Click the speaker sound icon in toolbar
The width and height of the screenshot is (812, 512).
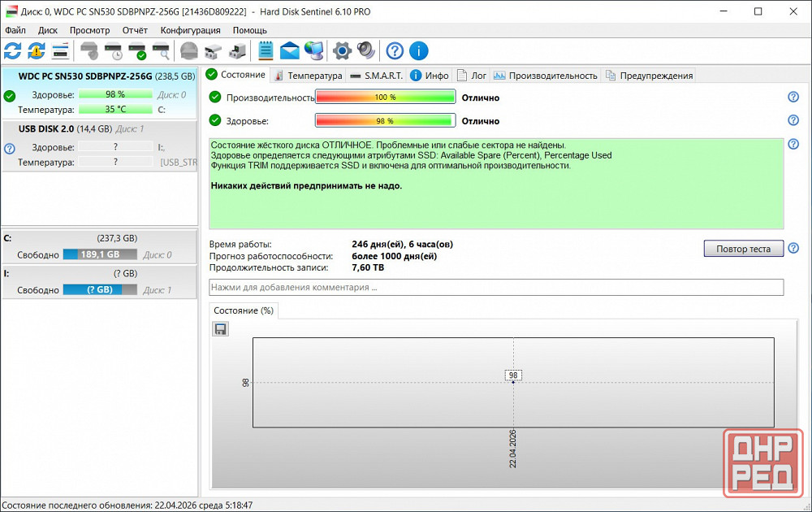coord(366,51)
